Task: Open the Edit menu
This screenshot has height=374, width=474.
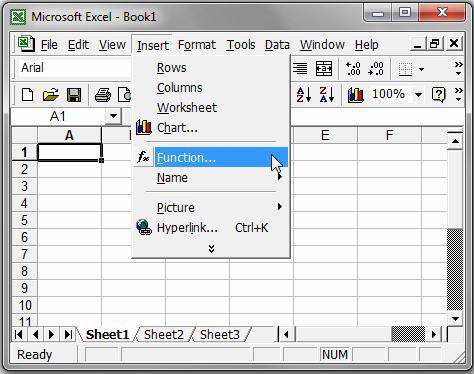Action: coord(78,45)
